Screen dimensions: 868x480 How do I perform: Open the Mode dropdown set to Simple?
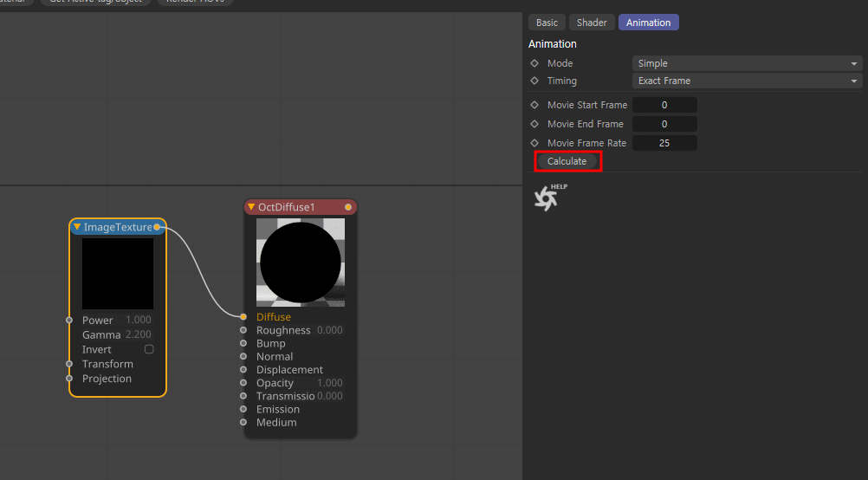(x=747, y=63)
